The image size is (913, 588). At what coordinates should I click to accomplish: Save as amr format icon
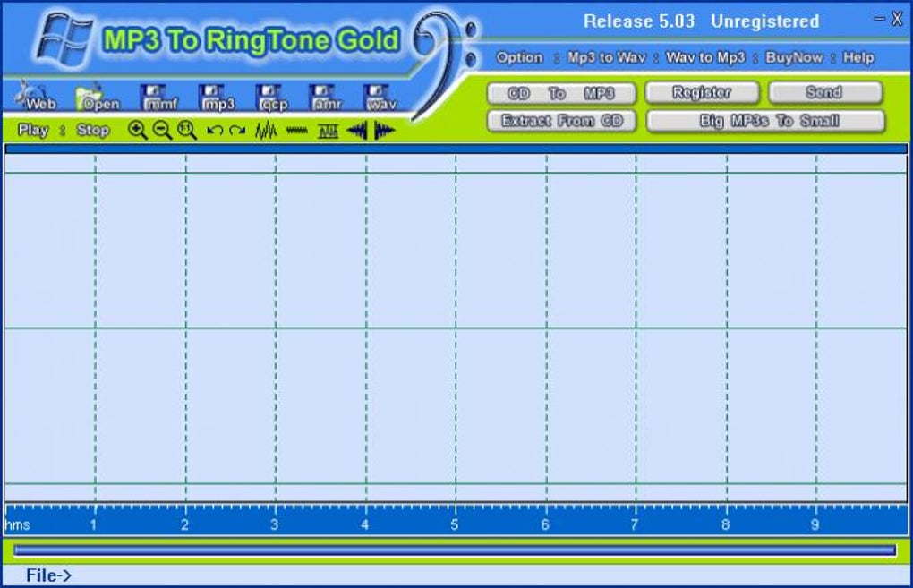(326, 98)
